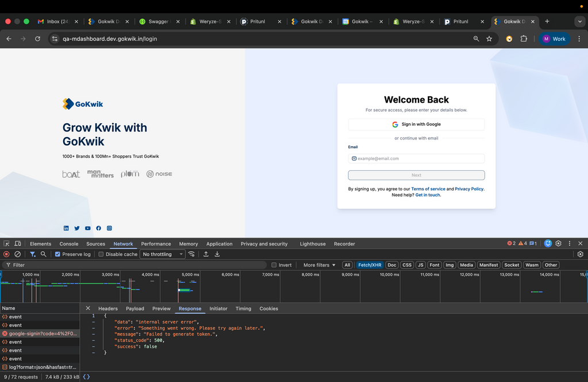Click the YouTube social icon

coord(88,228)
